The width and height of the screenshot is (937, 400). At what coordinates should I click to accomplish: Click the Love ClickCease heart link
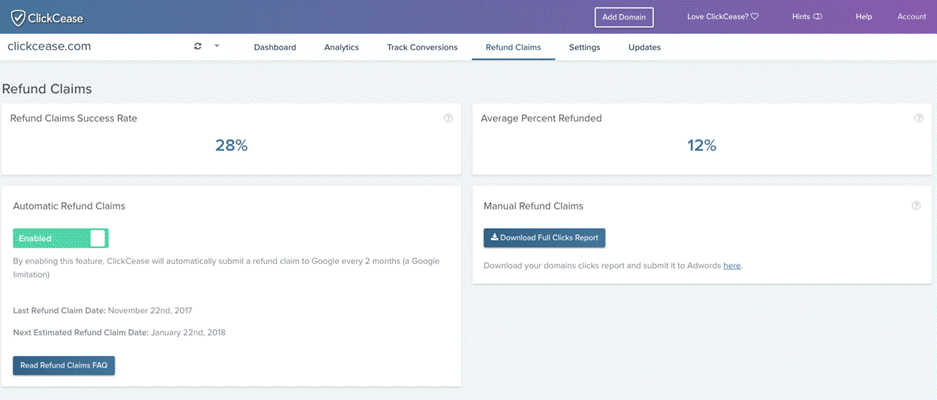click(x=723, y=17)
